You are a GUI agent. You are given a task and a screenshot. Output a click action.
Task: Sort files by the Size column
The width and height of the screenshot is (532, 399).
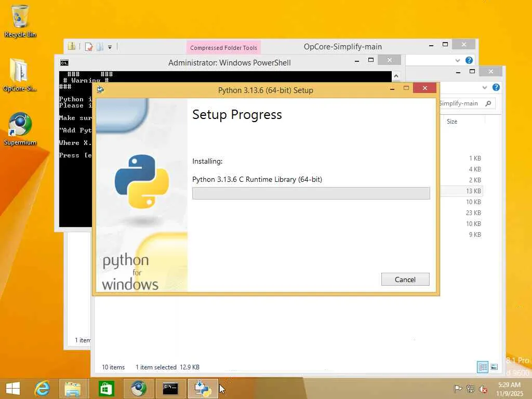pos(452,122)
